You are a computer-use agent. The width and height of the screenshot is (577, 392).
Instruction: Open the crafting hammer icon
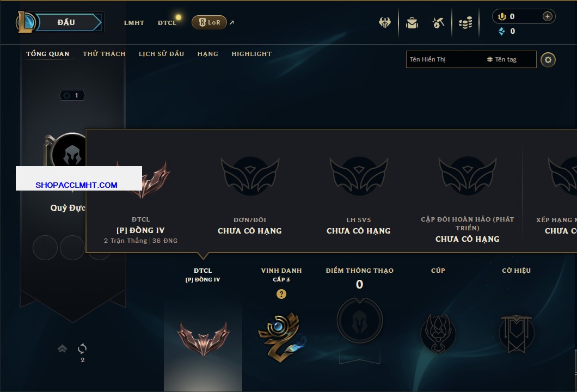[438, 23]
